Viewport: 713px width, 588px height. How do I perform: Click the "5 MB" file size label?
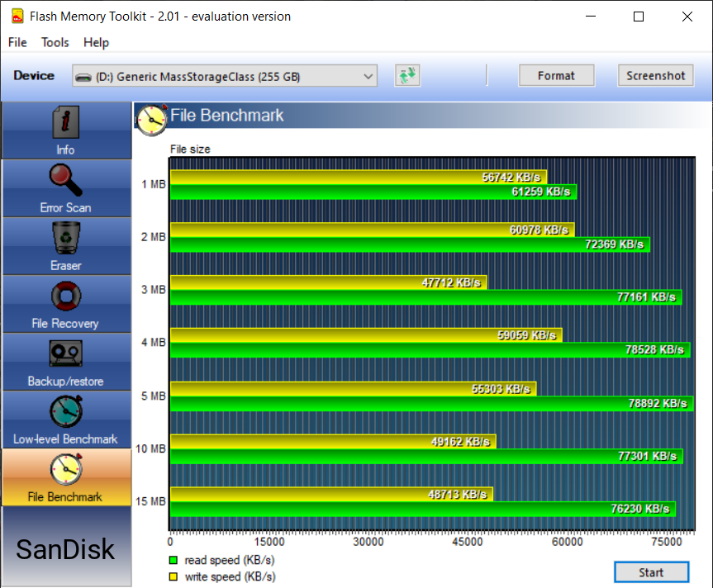[153, 396]
